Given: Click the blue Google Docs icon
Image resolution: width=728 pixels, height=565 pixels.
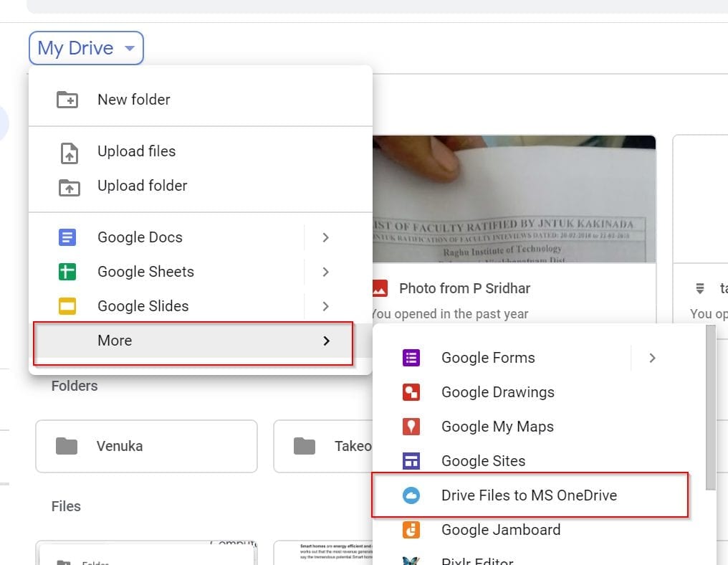Looking at the screenshot, I should click(x=67, y=237).
